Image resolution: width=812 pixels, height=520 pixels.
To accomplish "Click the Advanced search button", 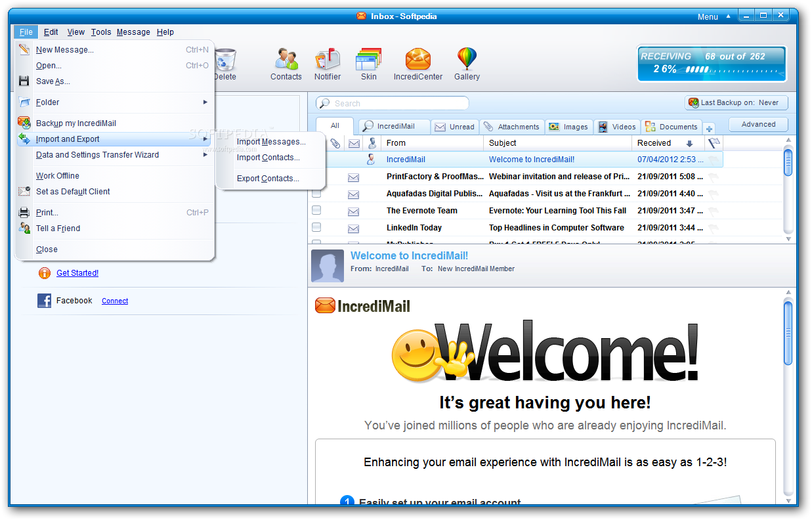I will (758, 124).
